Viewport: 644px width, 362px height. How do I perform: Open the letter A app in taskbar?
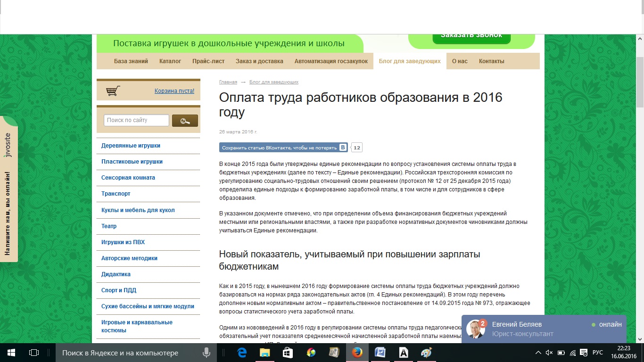[403, 353]
